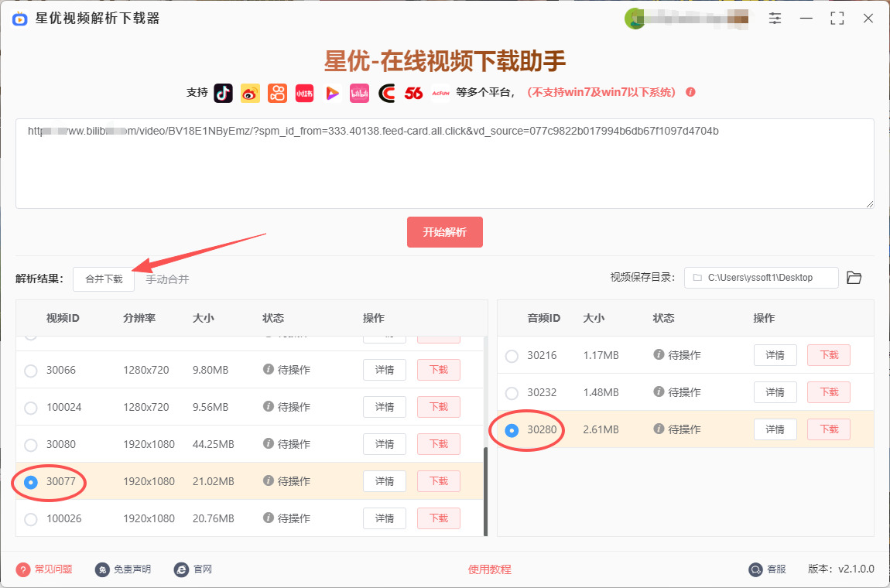890x588 pixels.
Task: Click the 客服 headset icon
Action: [x=755, y=569]
